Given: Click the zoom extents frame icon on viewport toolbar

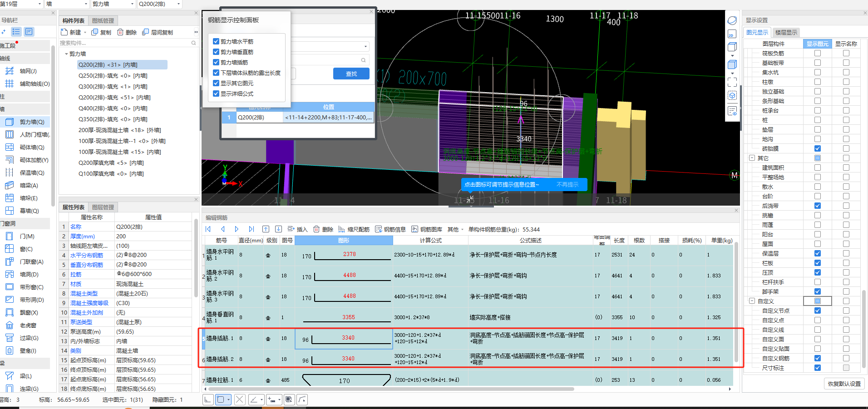Looking at the screenshot, I should click(x=732, y=82).
